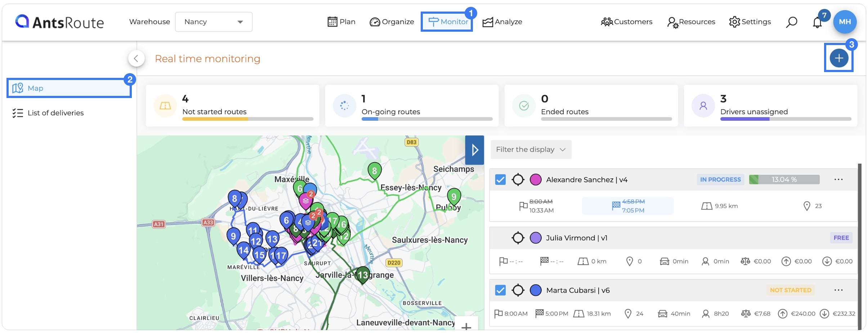Image resolution: width=868 pixels, height=333 pixels.
Task: Click the Marta Cubarsi 8h20 person icon
Action: pos(706,314)
